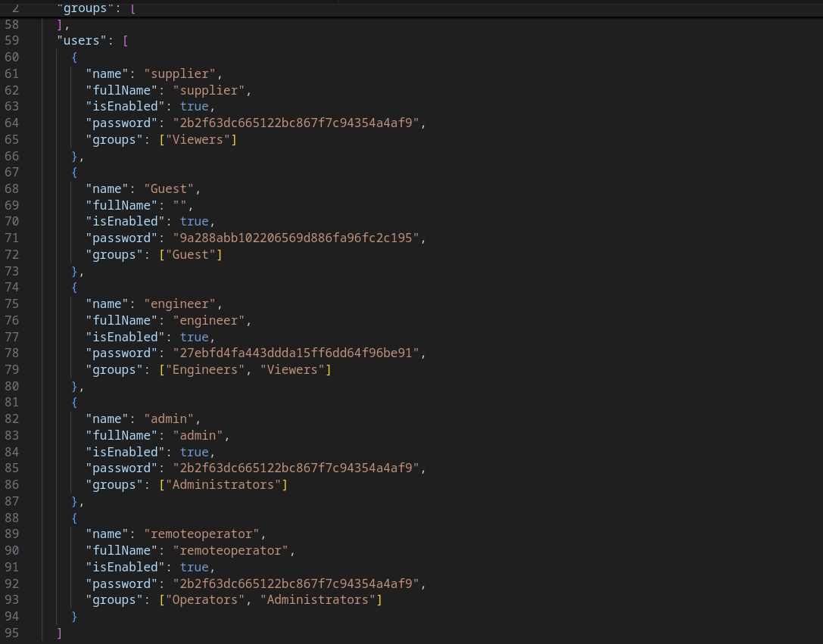Image resolution: width=823 pixels, height=644 pixels.
Task: Click the true value on line 70
Action: [194, 222]
